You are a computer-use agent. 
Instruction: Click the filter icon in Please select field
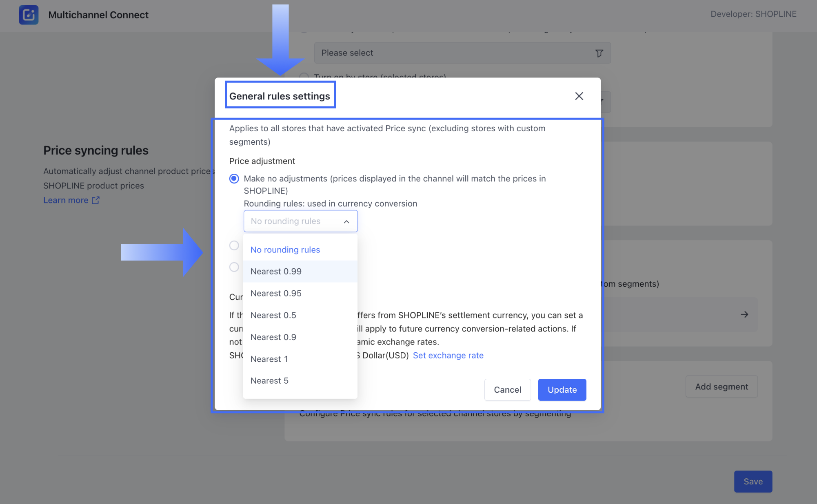click(599, 53)
